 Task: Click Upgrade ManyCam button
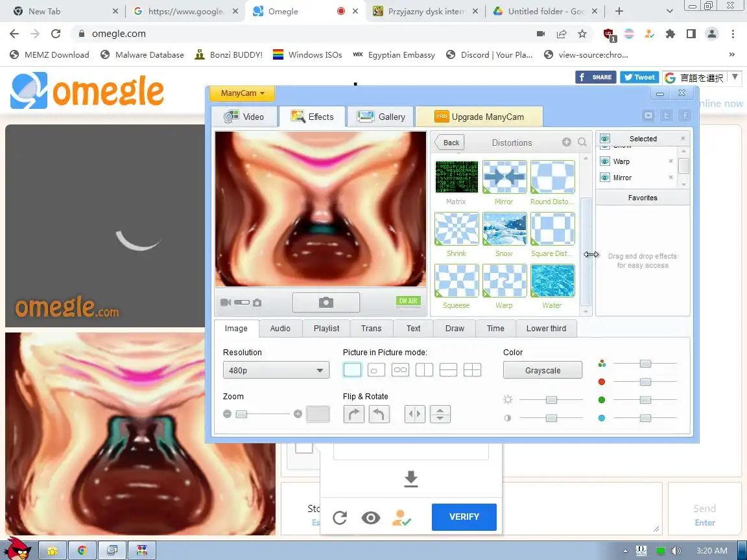click(479, 117)
